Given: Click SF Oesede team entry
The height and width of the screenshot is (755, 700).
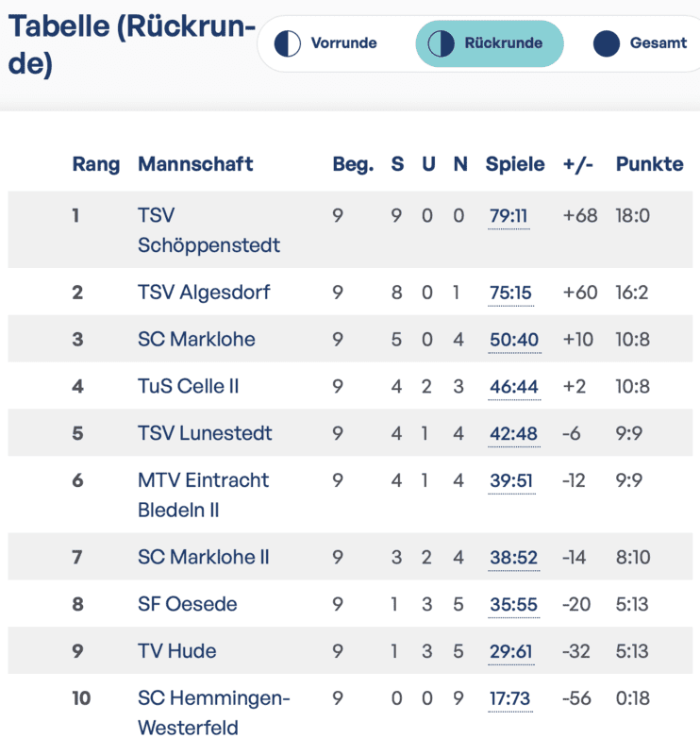Looking at the screenshot, I should pos(187,604).
